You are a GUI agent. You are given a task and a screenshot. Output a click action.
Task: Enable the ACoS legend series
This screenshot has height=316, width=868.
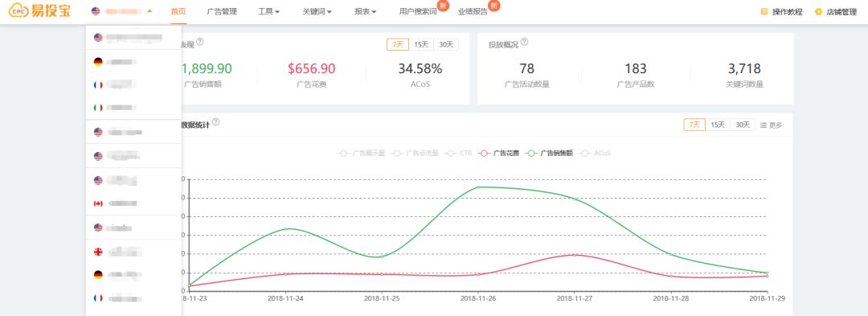pyautogui.click(x=595, y=154)
